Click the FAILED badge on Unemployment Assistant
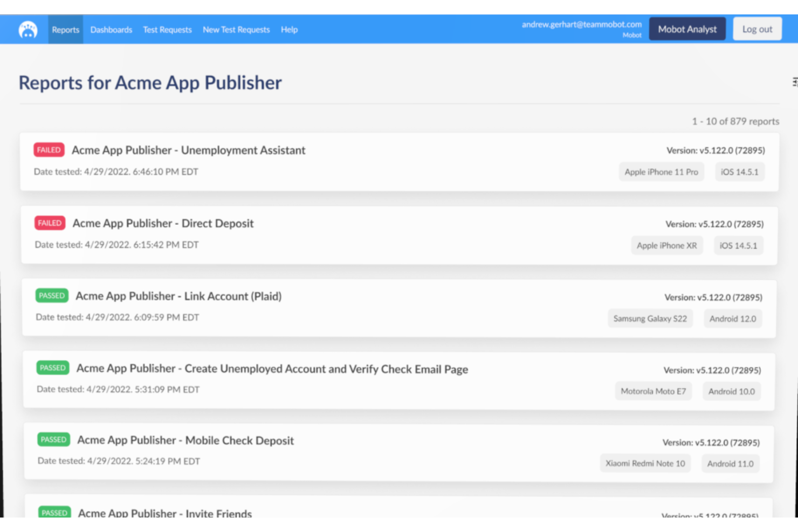This screenshot has height=532, width=798. click(x=49, y=150)
